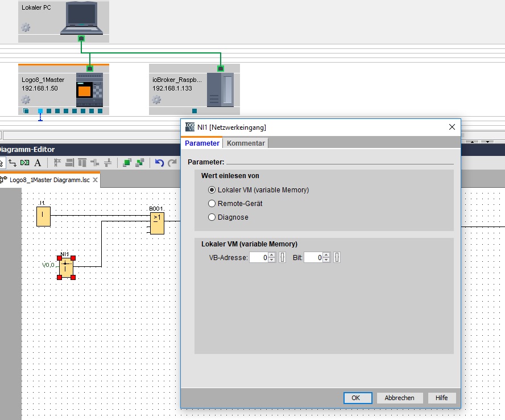Click the text annotation tool (A)
The height and width of the screenshot is (420, 505).
[38, 163]
